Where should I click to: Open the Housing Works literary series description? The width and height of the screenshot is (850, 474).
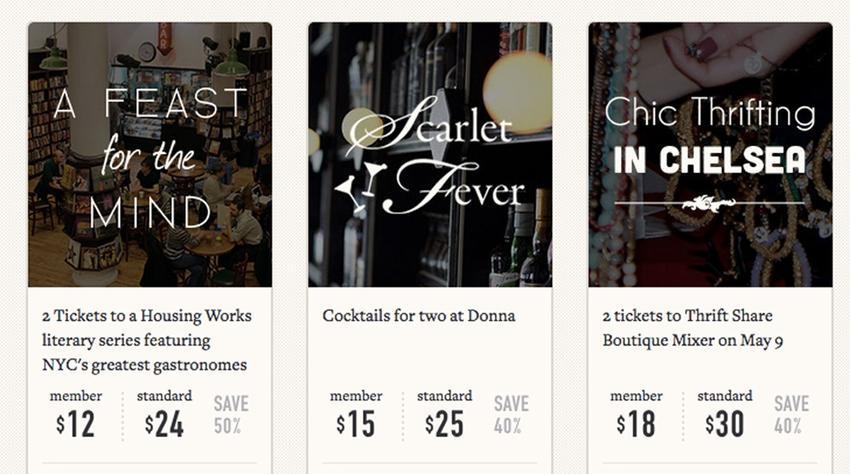point(147,340)
